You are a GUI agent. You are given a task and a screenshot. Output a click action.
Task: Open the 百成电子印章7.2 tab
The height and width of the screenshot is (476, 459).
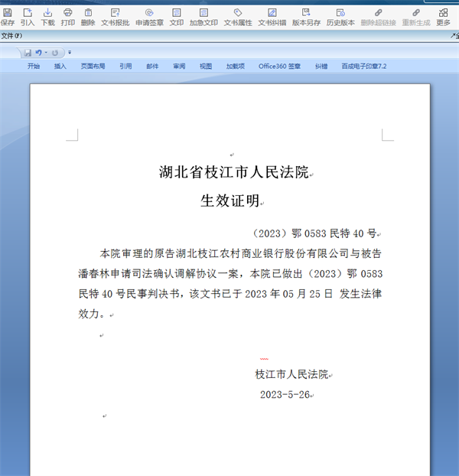tap(364, 66)
